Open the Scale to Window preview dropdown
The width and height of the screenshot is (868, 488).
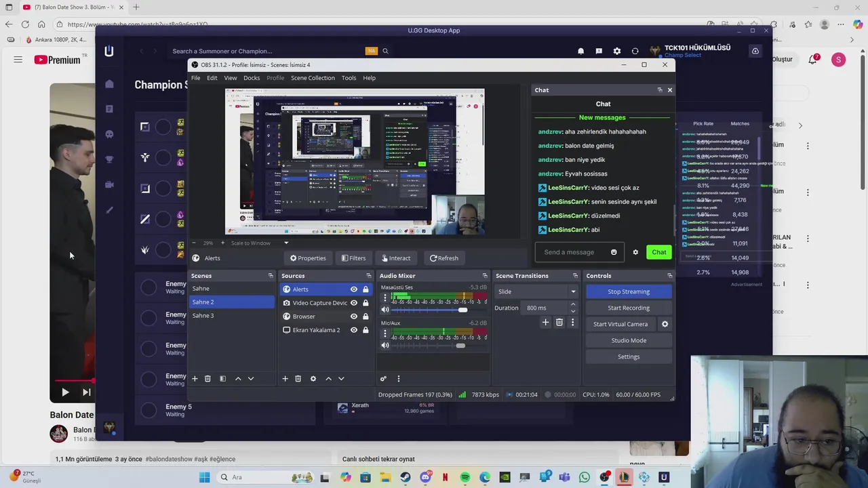[259, 243]
